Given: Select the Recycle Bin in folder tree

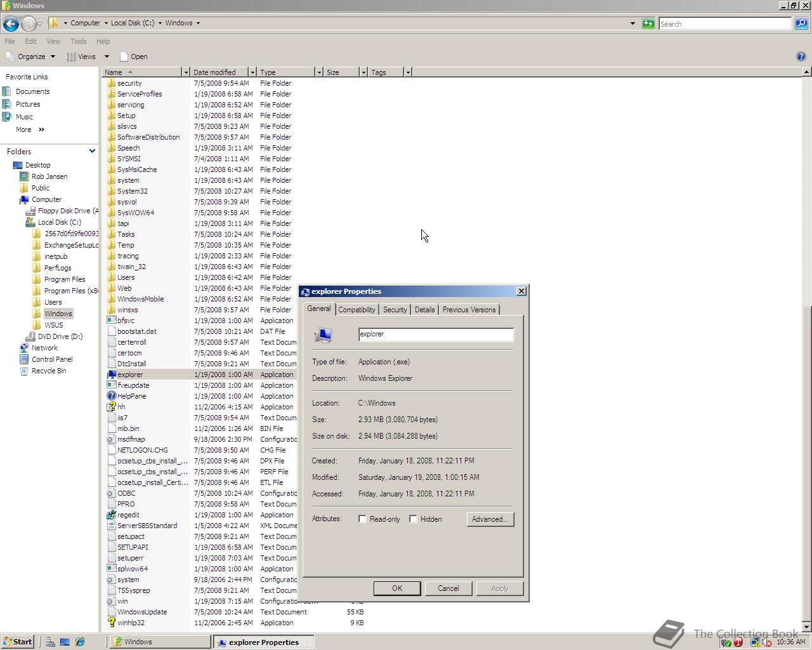Looking at the screenshot, I should (x=43, y=371).
